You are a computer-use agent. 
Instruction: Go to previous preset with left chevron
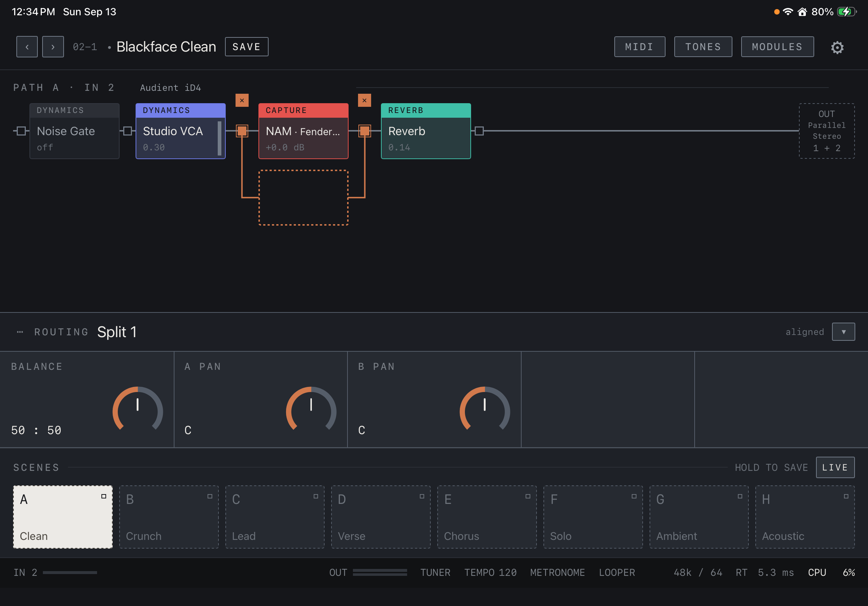pyautogui.click(x=27, y=47)
